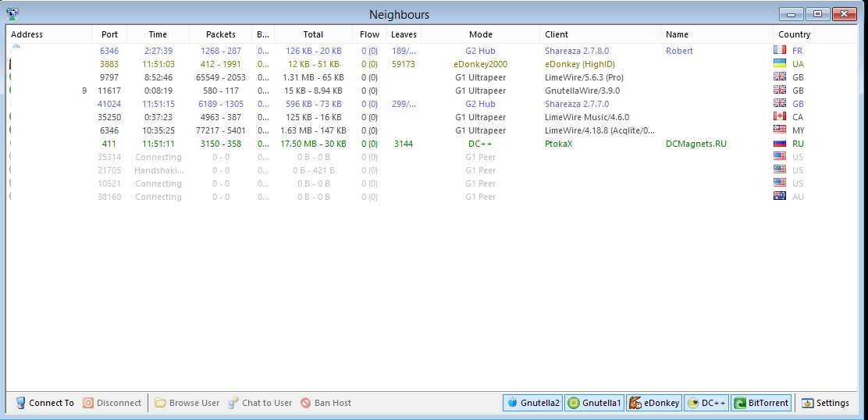The height and width of the screenshot is (420, 868).
Task: Sort by the Mode column header
Action: (x=480, y=34)
